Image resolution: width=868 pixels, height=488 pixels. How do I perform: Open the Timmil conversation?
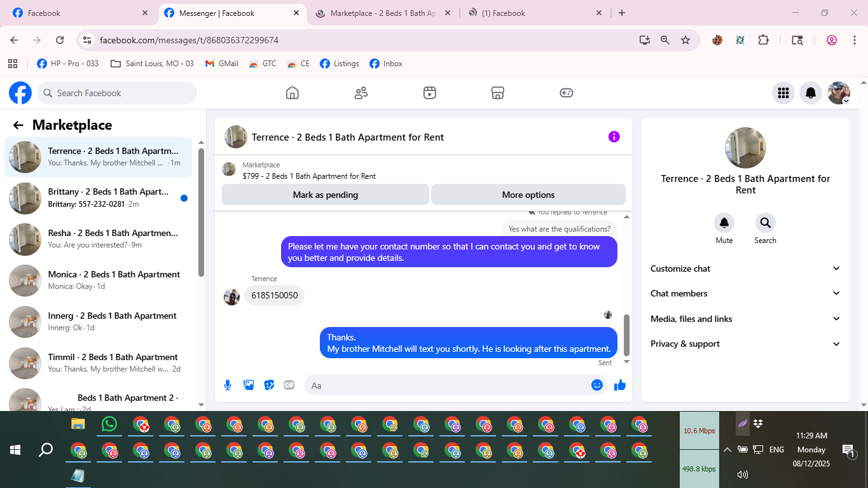[98, 363]
